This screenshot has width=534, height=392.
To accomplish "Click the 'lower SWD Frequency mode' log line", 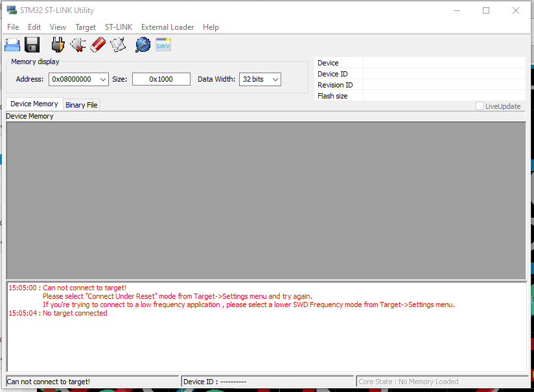I will [x=249, y=305].
